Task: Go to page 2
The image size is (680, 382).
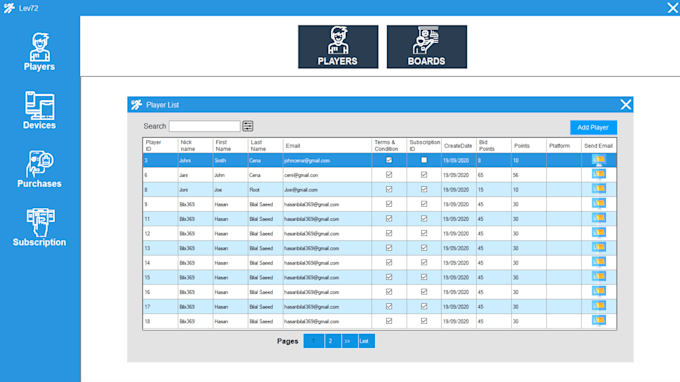Action: (x=332, y=341)
